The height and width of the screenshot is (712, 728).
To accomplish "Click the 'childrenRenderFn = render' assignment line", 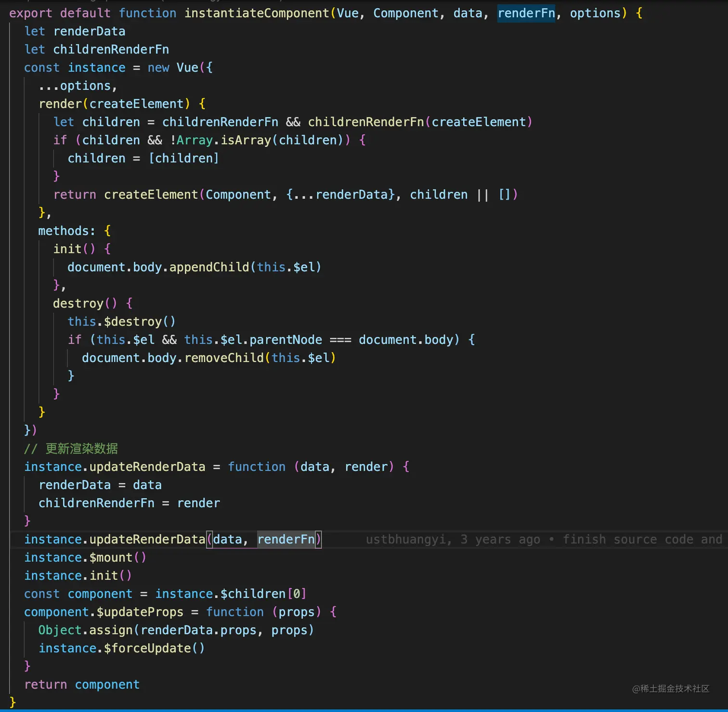I will [129, 503].
